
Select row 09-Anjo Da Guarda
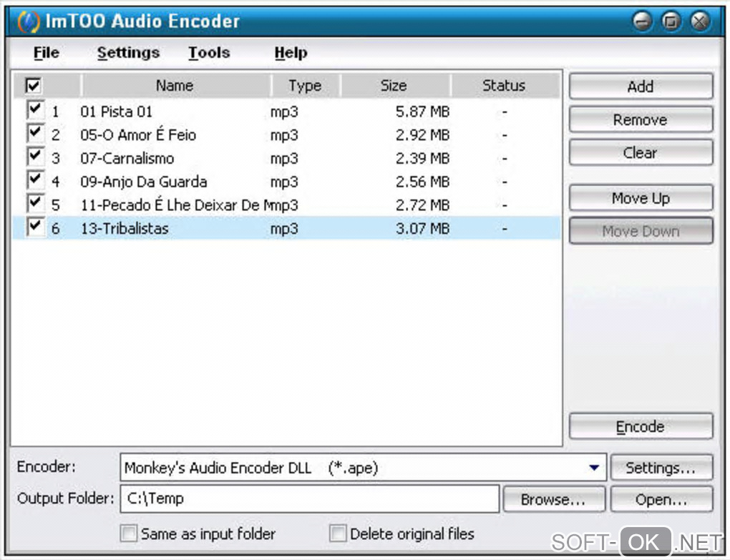[x=286, y=182]
